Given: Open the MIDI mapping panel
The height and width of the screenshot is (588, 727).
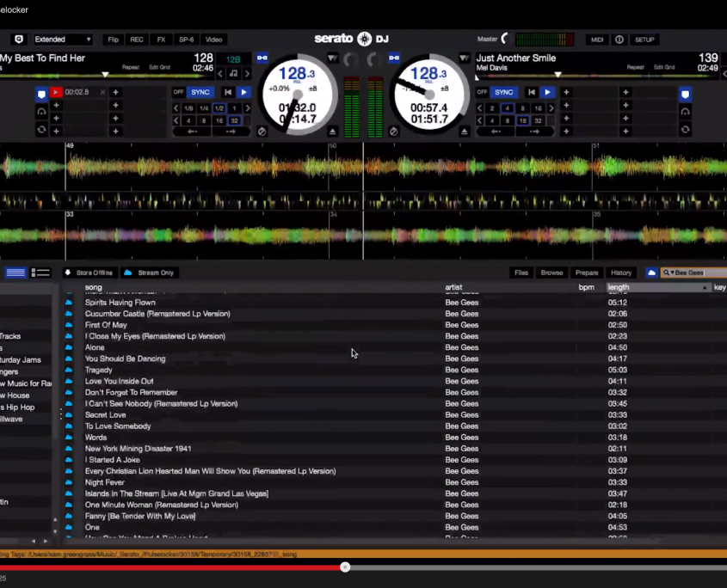Looking at the screenshot, I should point(596,39).
